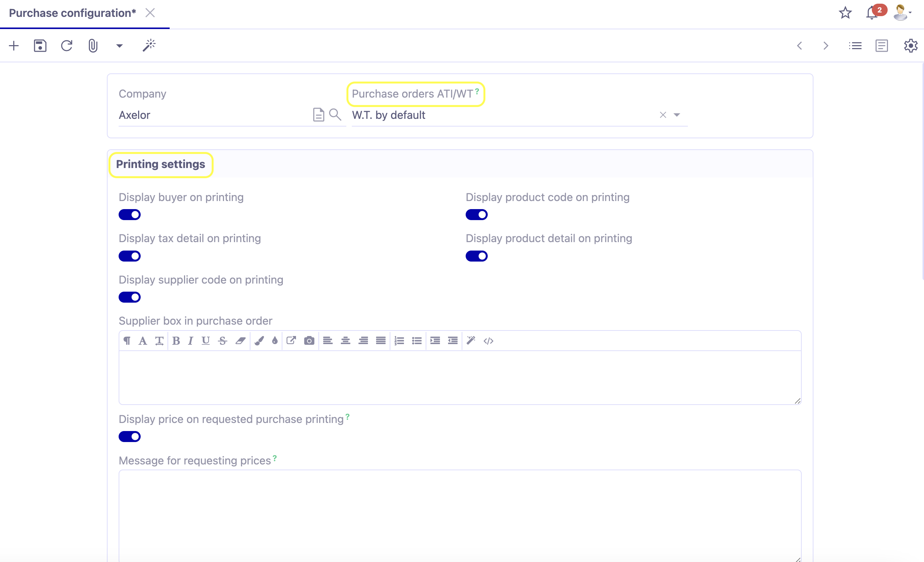Open grid view with the list icon
Viewport: 924px width, 562px height.
(855, 45)
